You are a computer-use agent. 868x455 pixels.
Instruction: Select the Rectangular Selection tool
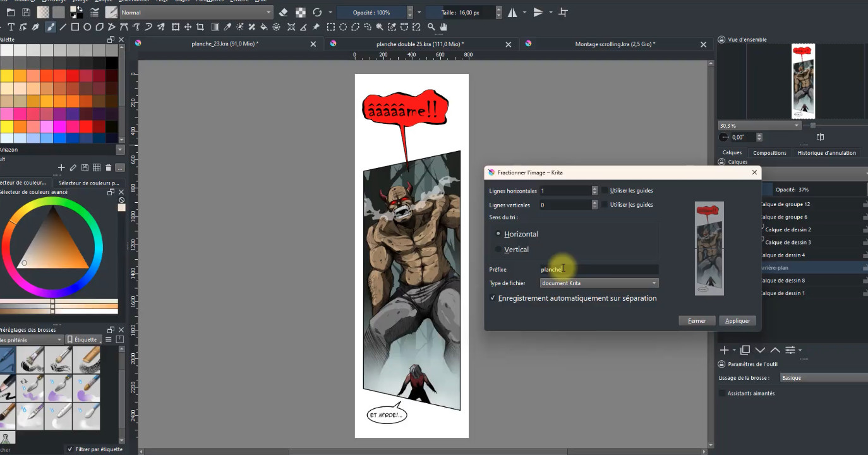pos(331,27)
